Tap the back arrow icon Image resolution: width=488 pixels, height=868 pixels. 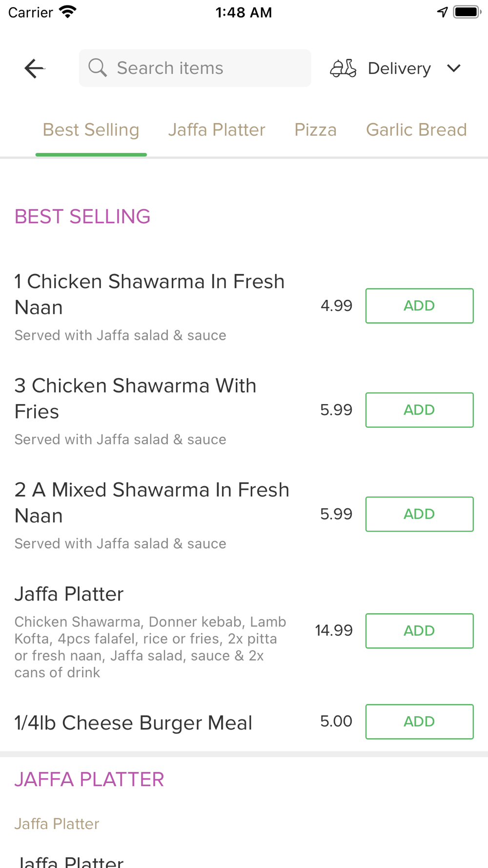34,68
